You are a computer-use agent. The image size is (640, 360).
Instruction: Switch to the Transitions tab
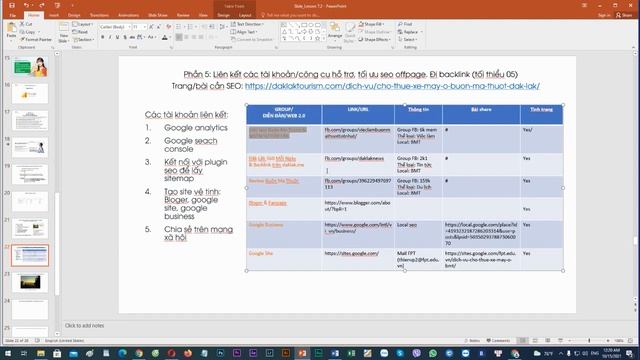(99, 15)
